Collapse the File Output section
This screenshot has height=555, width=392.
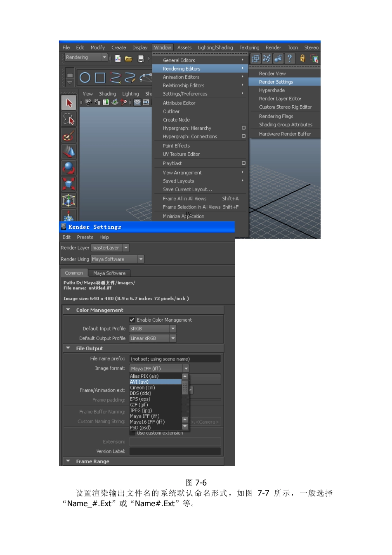click(68, 348)
